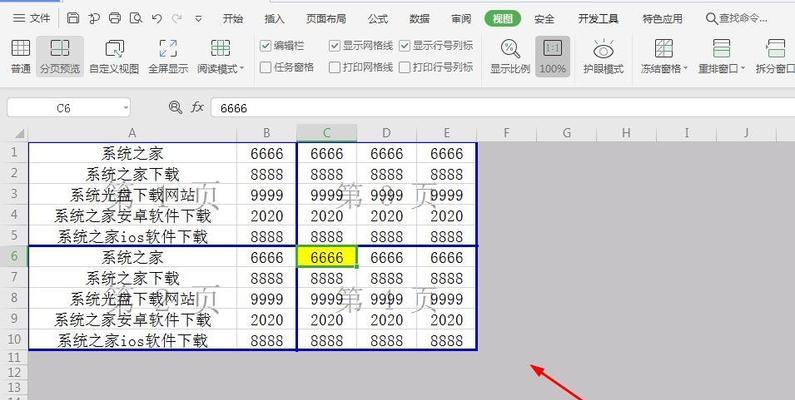The height and width of the screenshot is (400, 795).
Task: Switch to the 页面布局 tab
Action: [x=326, y=19]
